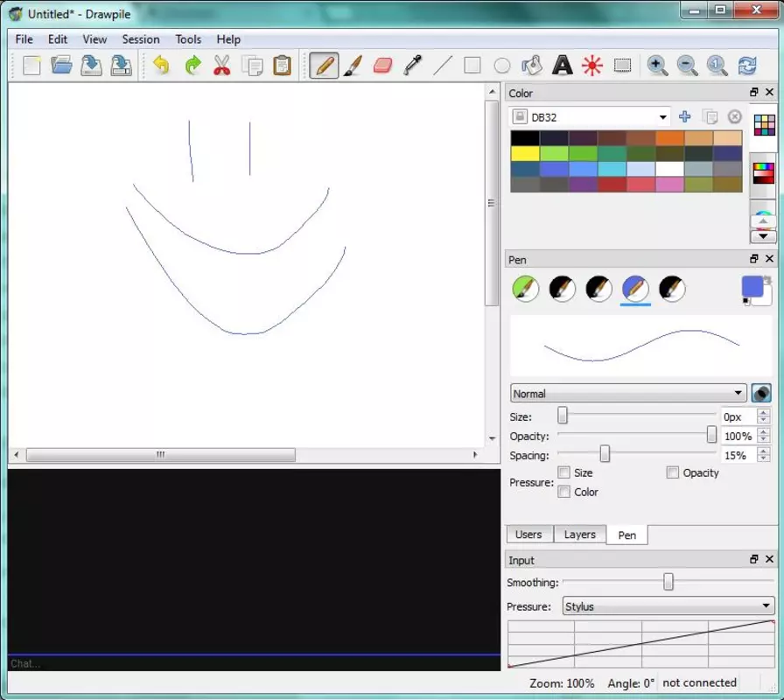Reset zoom to original size icon
This screenshot has width=784, height=700.
[717, 66]
